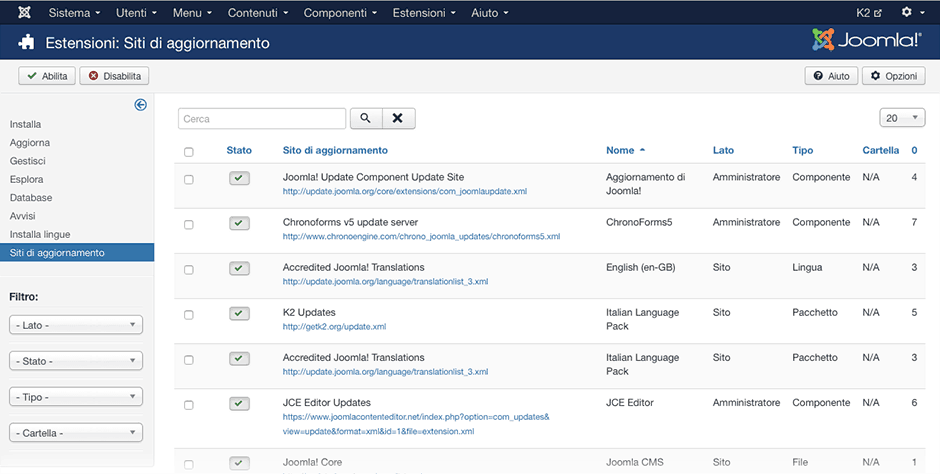Open the list limit dropdown showing 20
The height and width of the screenshot is (474, 940).
coord(902,118)
